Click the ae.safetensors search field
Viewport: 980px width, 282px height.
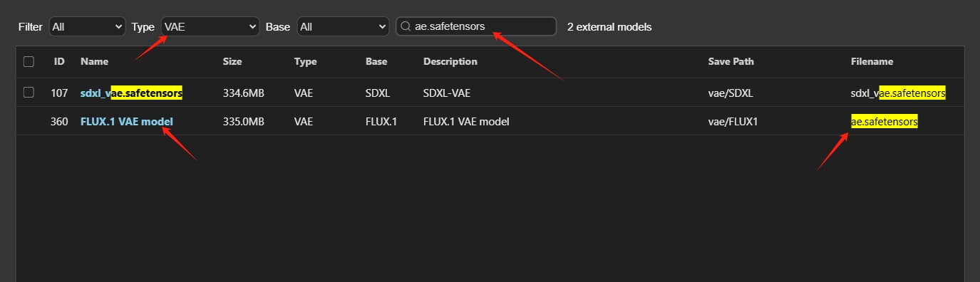(x=476, y=26)
